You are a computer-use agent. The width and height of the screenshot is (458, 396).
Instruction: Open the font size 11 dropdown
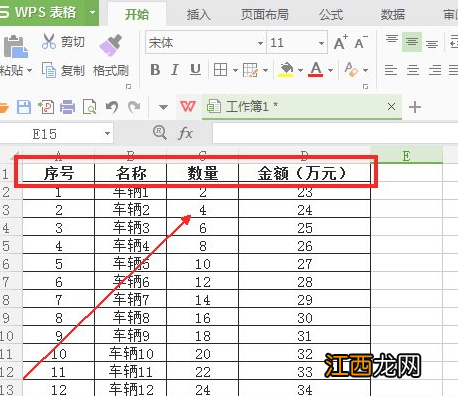pyautogui.click(x=321, y=43)
